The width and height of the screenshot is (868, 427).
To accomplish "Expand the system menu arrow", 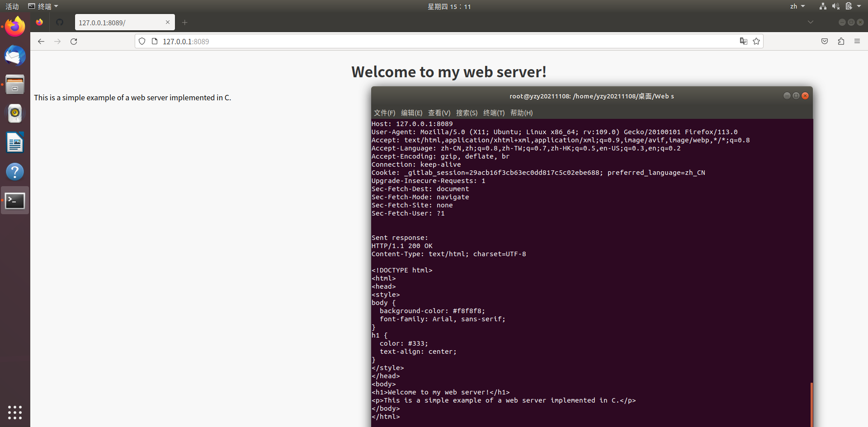I will [859, 6].
